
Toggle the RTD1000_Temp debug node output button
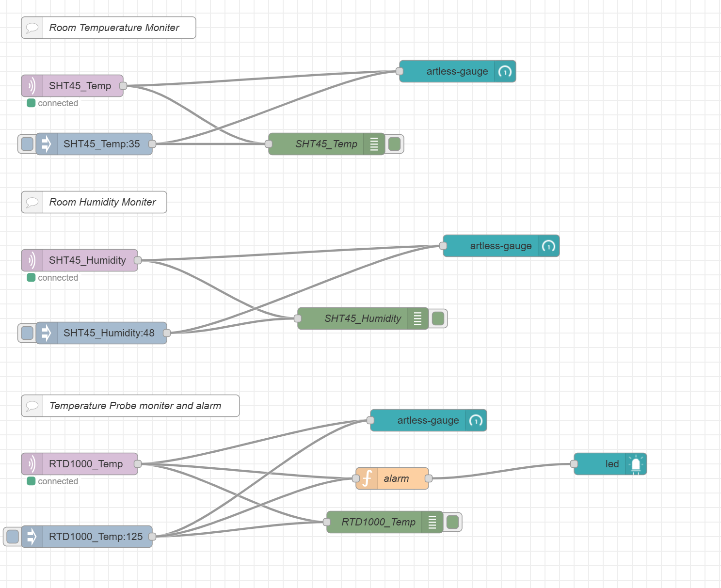(x=452, y=522)
